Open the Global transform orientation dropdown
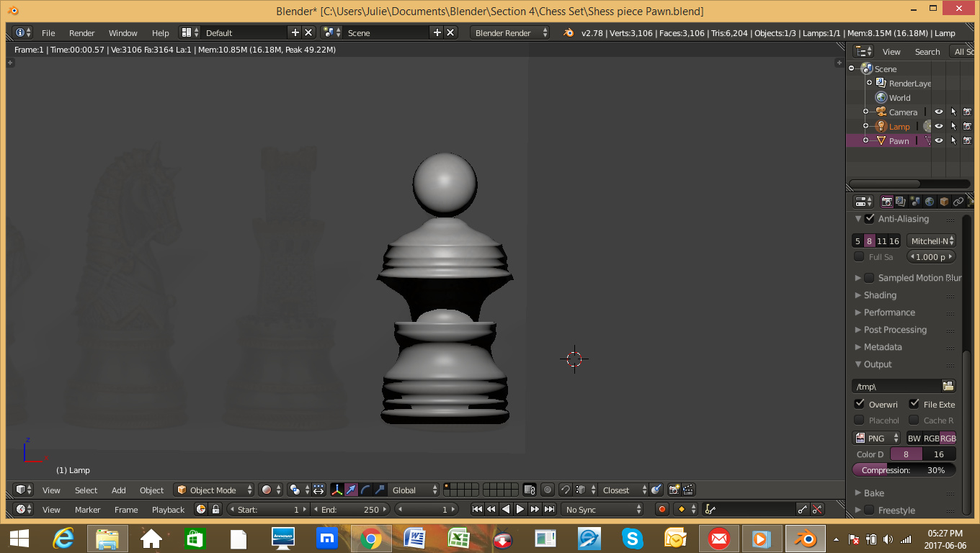Image resolution: width=980 pixels, height=553 pixels. pos(414,490)
